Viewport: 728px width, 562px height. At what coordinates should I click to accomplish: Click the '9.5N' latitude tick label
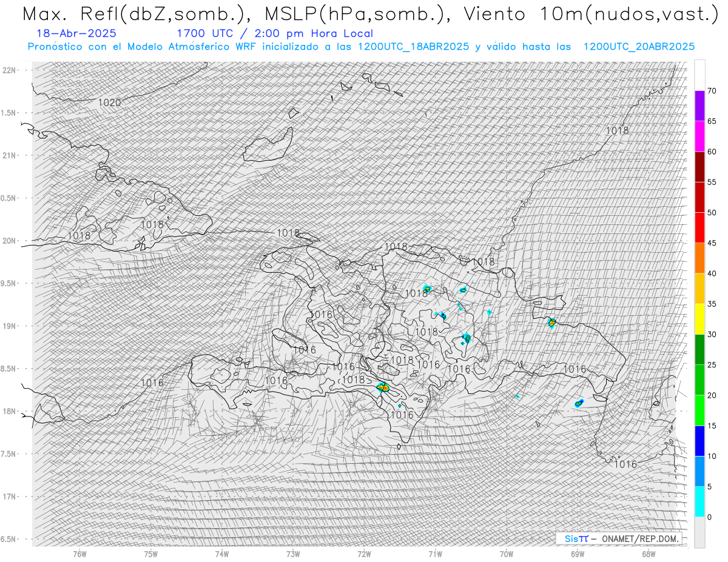coord(8,284)
